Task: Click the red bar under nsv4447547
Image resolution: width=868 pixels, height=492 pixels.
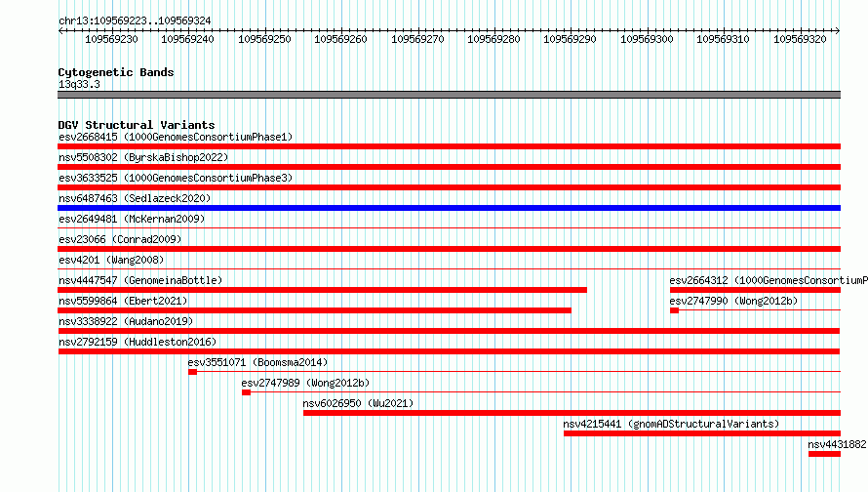Action: coord(322,290)
